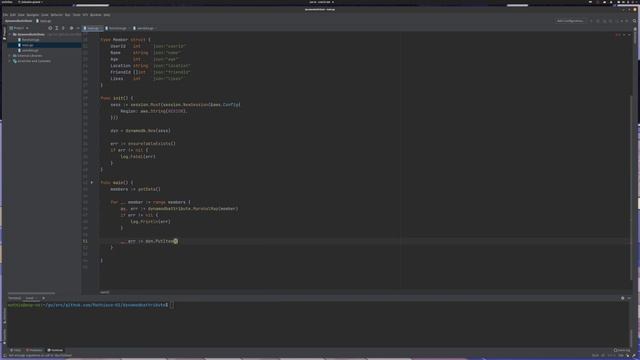Select functions.go in the project tree

point(29,40)
